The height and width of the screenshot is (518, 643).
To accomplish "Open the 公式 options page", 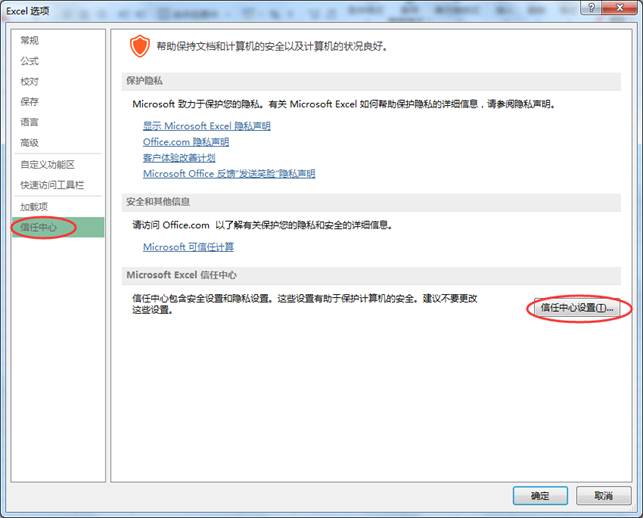I will pos(30,61).
